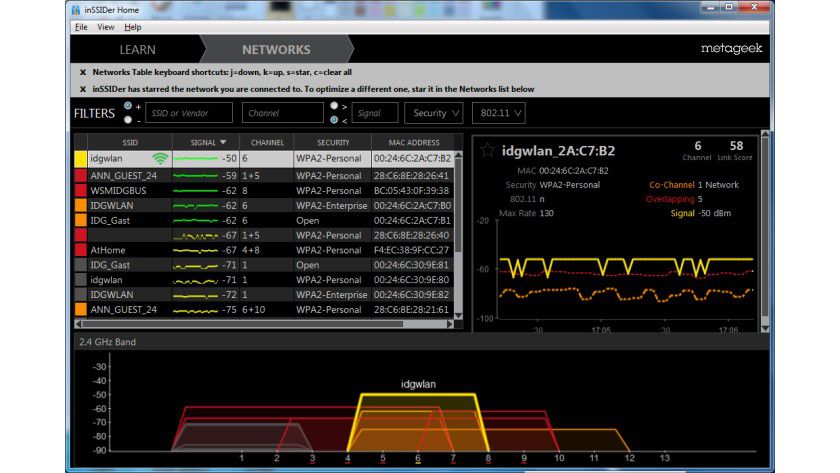Viewport: 840px width, 473px height.
Task: Select the AtHome network name
Action: [x=108, y=250]
